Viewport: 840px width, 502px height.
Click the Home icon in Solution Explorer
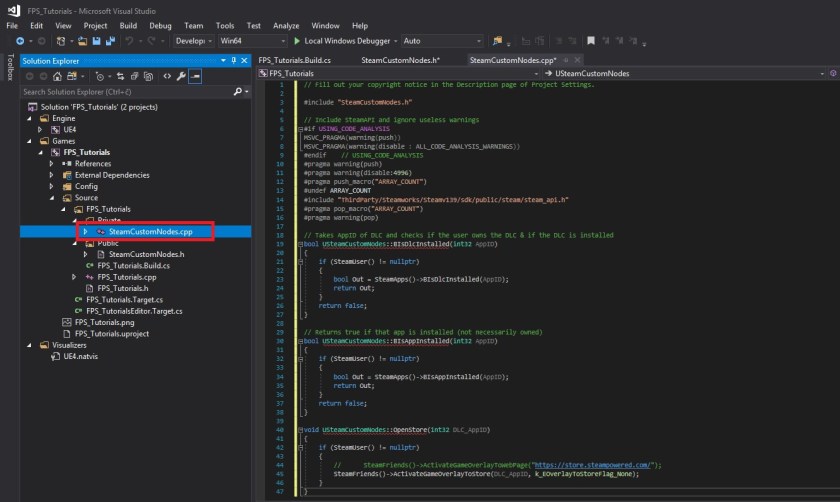pos(57,77)
